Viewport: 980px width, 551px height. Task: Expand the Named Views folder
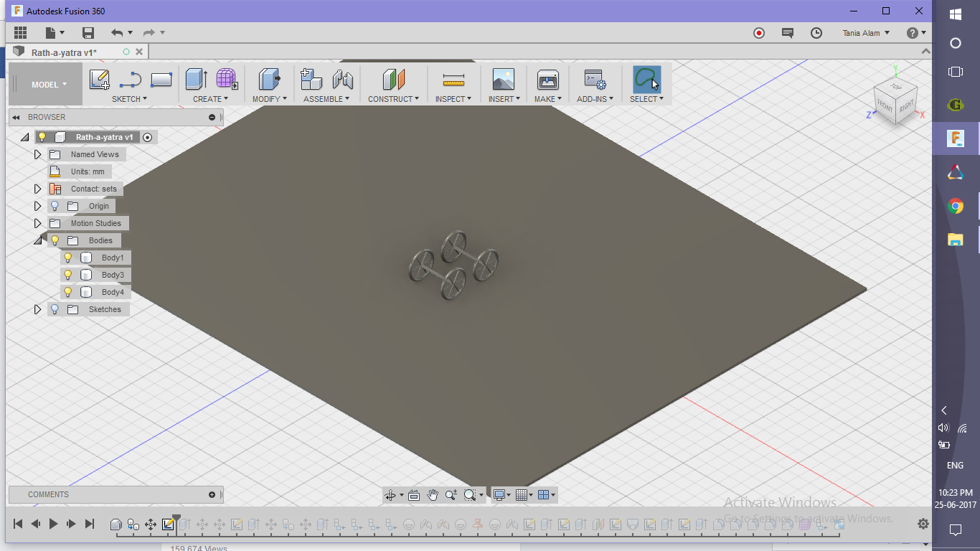(38, 154)
